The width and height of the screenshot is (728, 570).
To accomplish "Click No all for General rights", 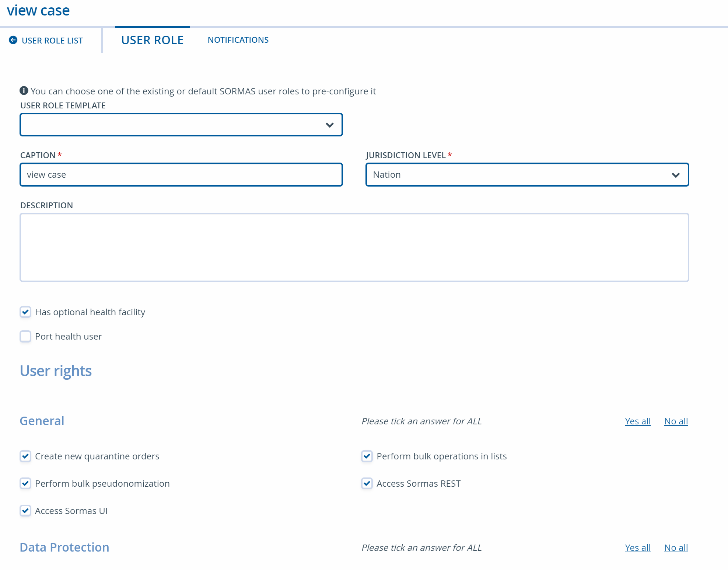I will (x=676, y=421).
